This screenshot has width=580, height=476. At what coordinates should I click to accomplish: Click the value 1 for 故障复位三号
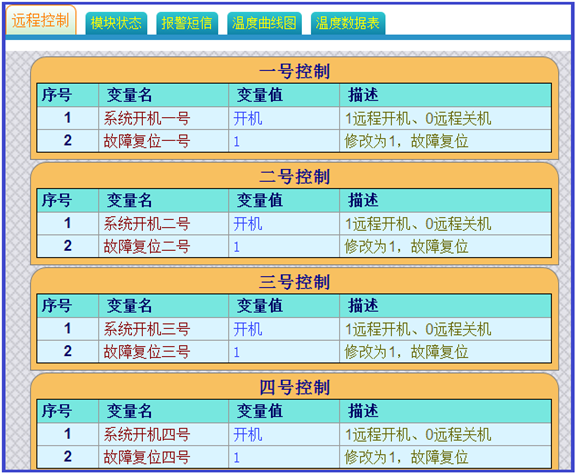tap(237, 352)
